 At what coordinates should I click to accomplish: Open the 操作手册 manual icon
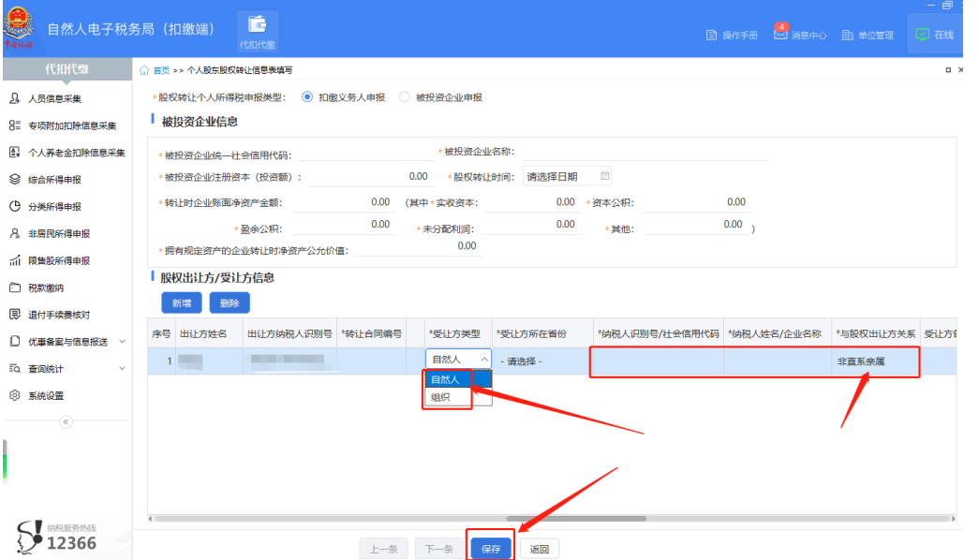point(711,35)
